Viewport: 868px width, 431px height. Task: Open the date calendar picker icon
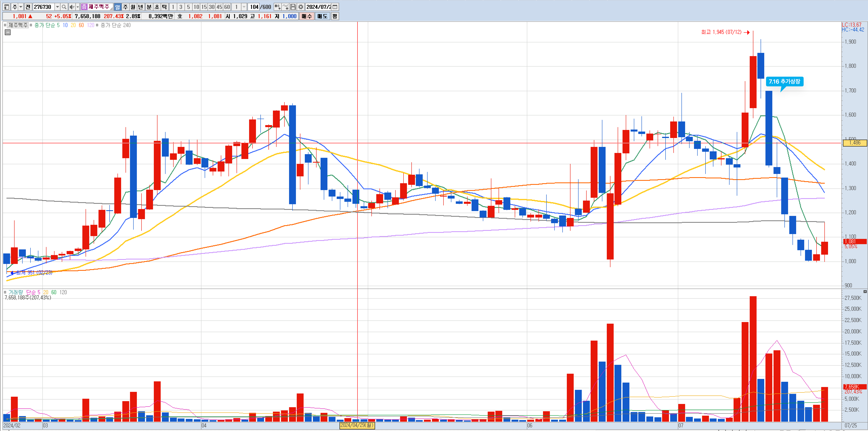[x=335, y=7]
